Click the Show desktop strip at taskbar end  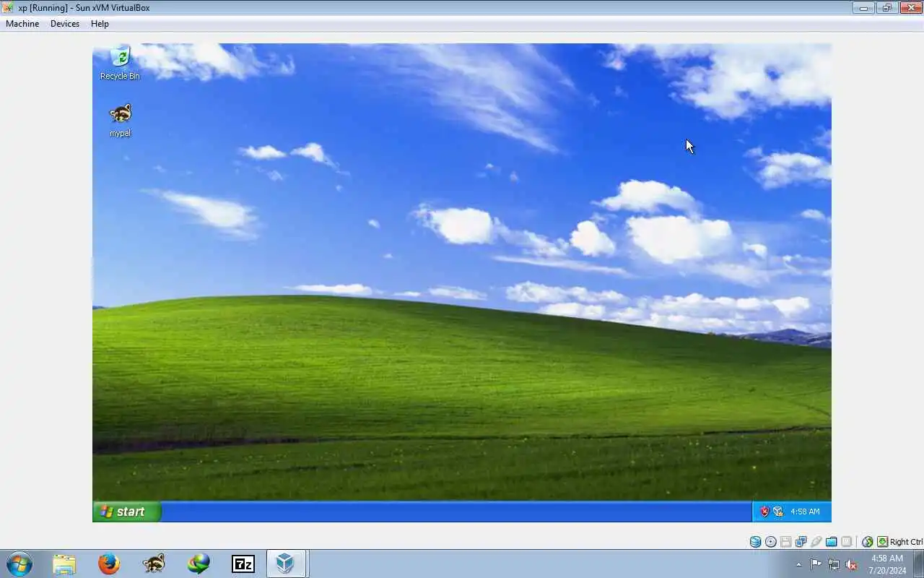[918, 564]
